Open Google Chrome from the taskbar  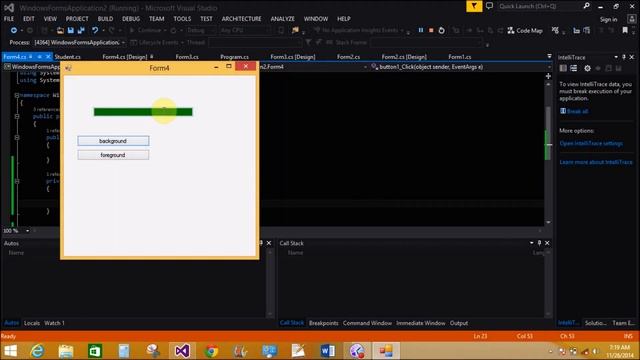pyautogui.click(x=211, y=351)
